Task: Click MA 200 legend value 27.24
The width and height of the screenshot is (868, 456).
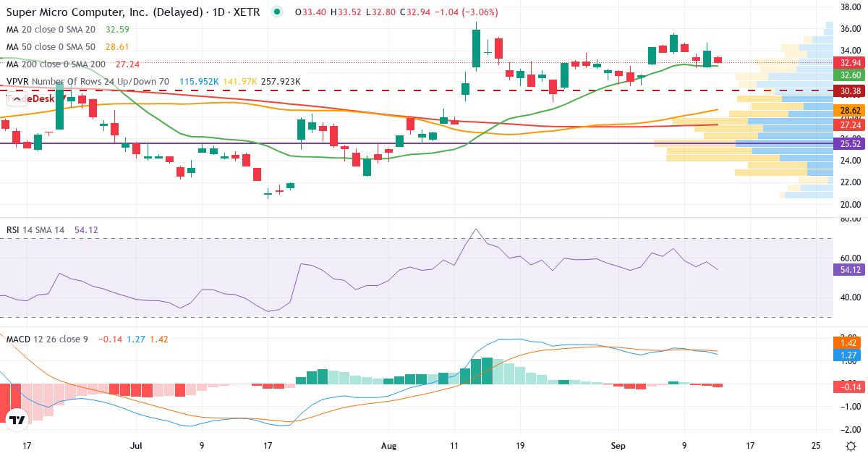Action: (127, 64)
